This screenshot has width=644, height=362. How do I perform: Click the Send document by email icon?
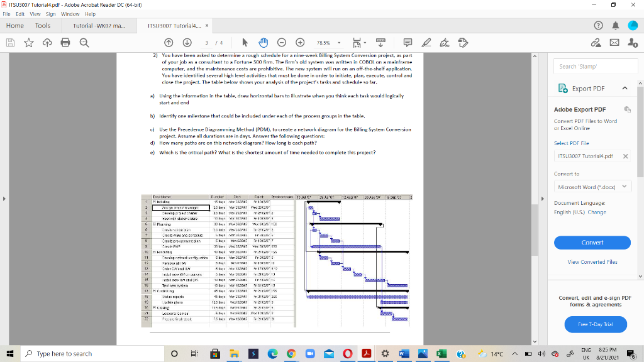pos(615,42)
